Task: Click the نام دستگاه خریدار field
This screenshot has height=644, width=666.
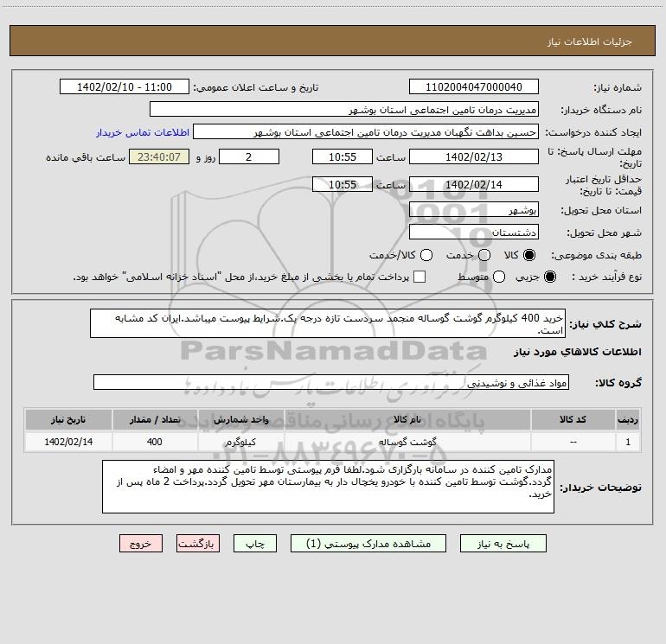Action: click(344, 110)
